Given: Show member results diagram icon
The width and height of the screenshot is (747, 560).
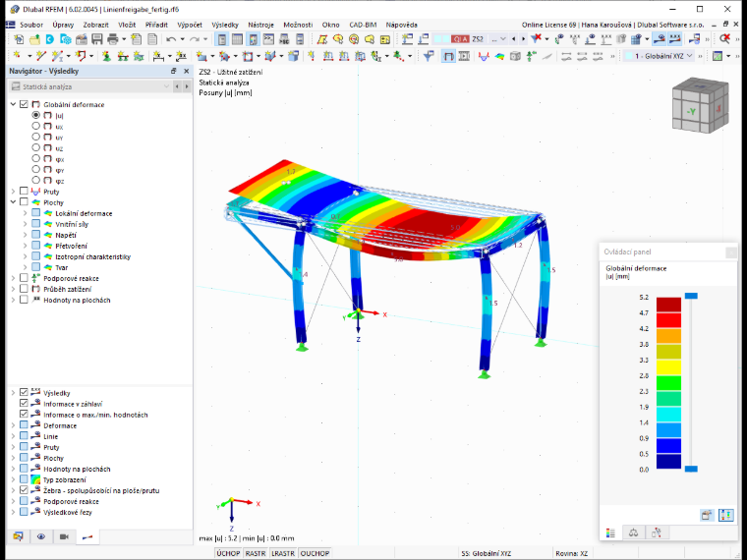Looking at the screenshot, I should [x=484, y=56].
